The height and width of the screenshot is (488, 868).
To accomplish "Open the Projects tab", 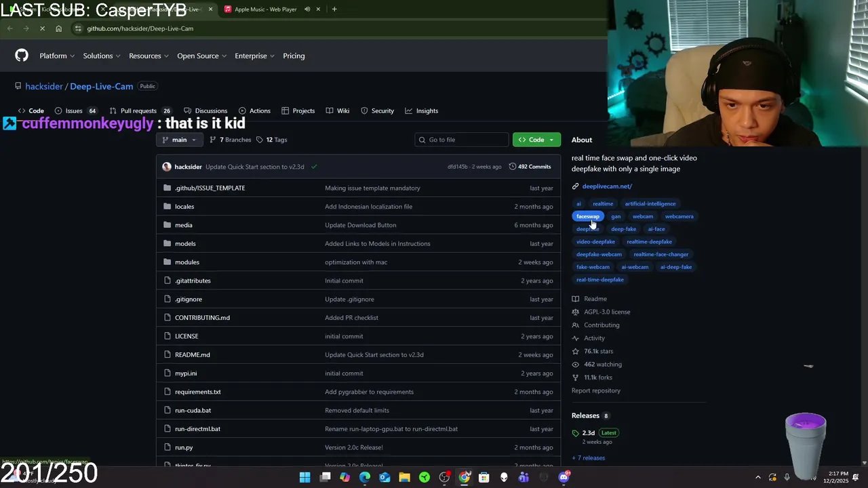I will [298, 110].
